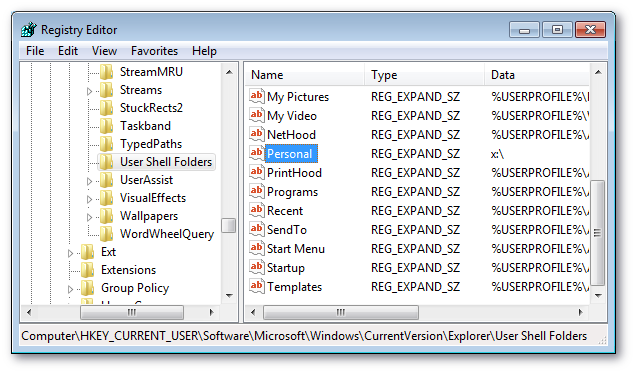The width and height of the screenshot is (635, 373).
Task: Click the Extensions tree label
Action: coord(128,270)
